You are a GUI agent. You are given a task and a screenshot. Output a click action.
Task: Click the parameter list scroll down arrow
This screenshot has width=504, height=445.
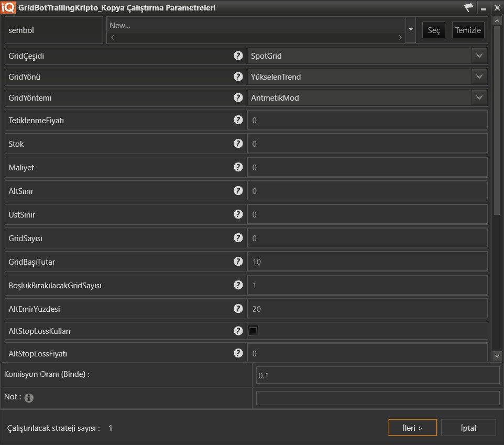point(497,355)
